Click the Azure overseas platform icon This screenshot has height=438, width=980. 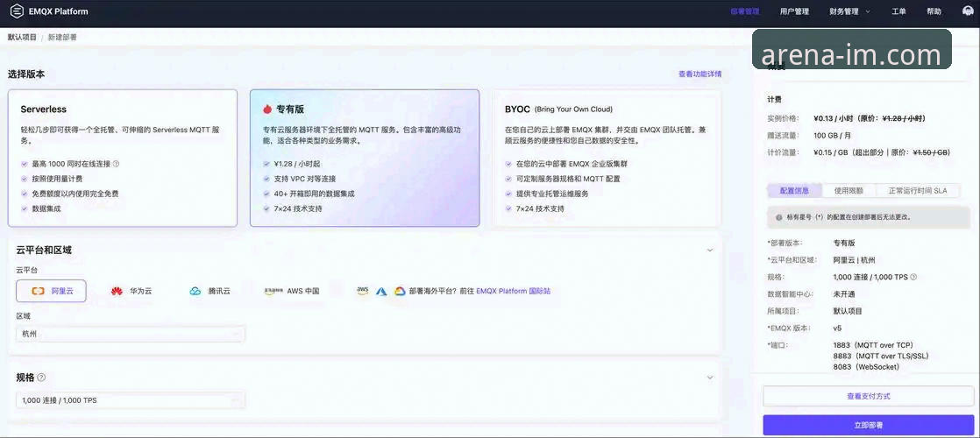click(381, 291)
